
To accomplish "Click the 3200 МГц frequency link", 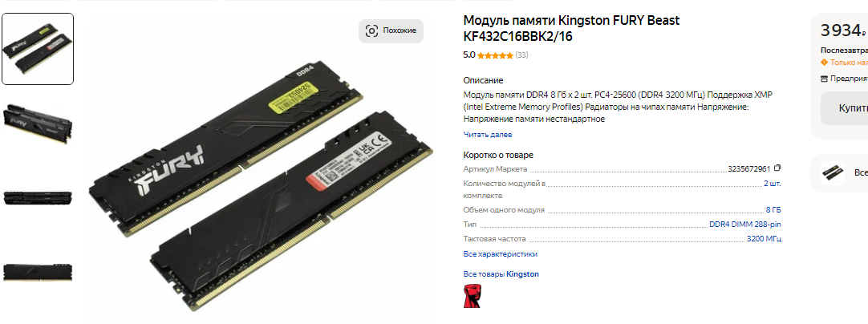I will 764,239.
